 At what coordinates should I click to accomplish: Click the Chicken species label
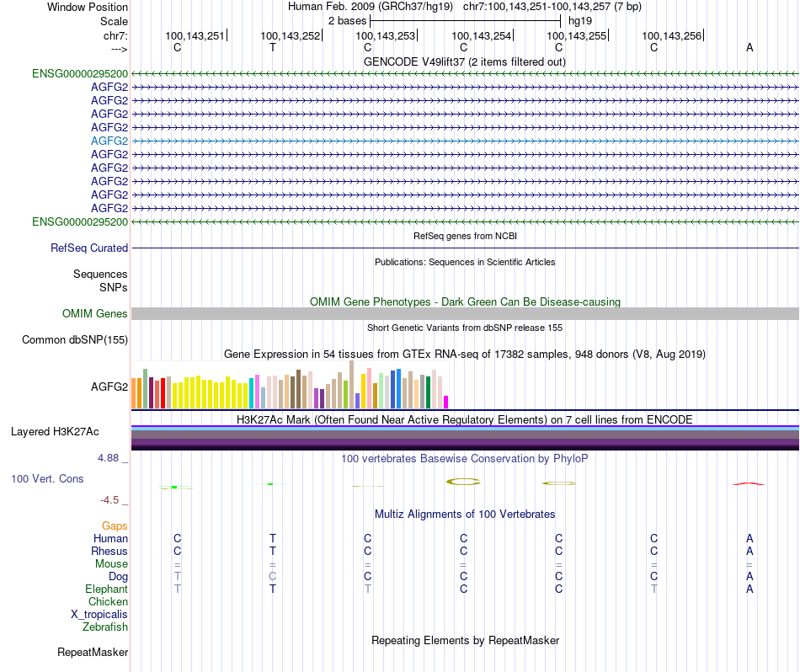pyautogui.click(x=108, y=601)
